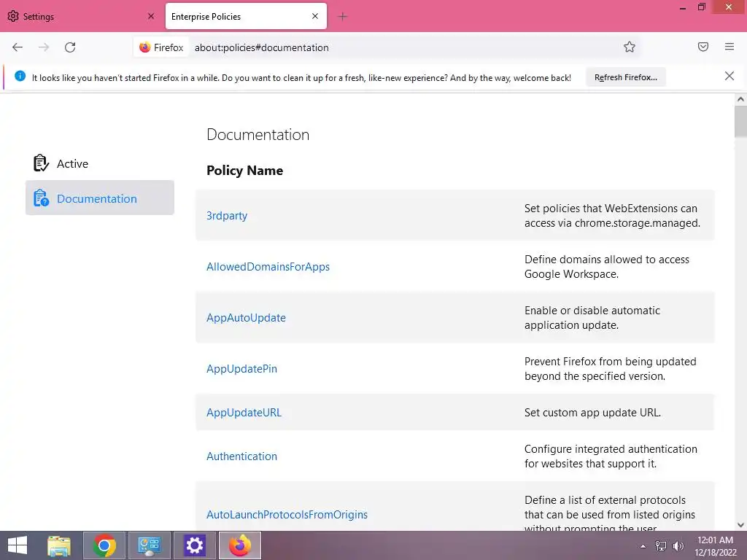Screen dimensions: 747x560
Task: Switch to the Settings tab
Action: [x=82, y=16]
